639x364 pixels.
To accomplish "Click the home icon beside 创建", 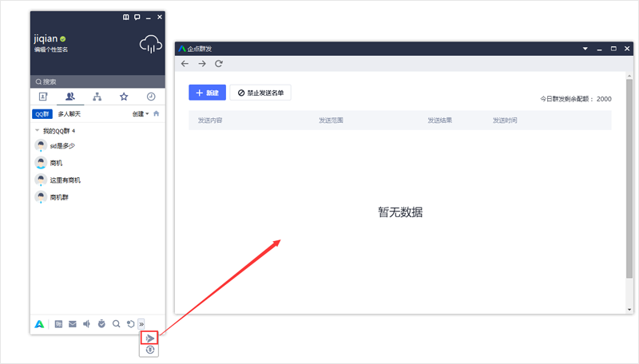I will (156, 113).
